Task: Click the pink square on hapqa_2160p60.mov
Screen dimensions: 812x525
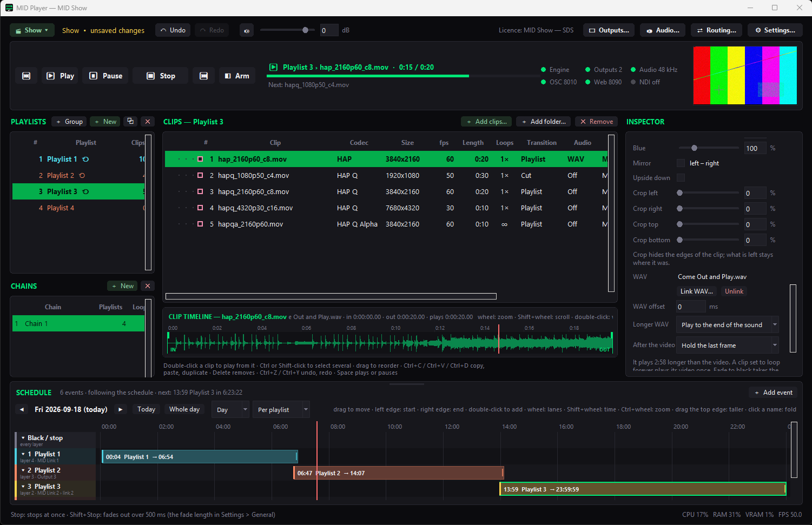Action: [x=200, y=224]
